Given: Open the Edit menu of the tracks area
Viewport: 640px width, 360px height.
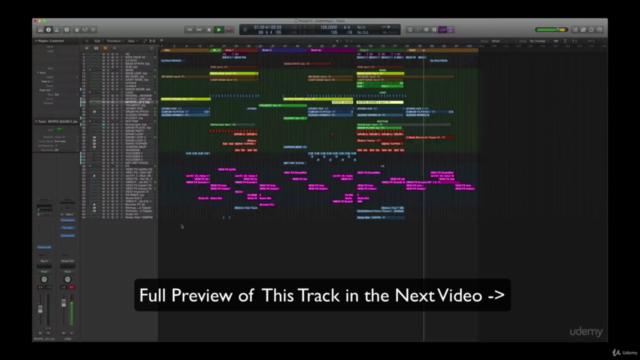Looking at the screenshot, I should [98, 41].
